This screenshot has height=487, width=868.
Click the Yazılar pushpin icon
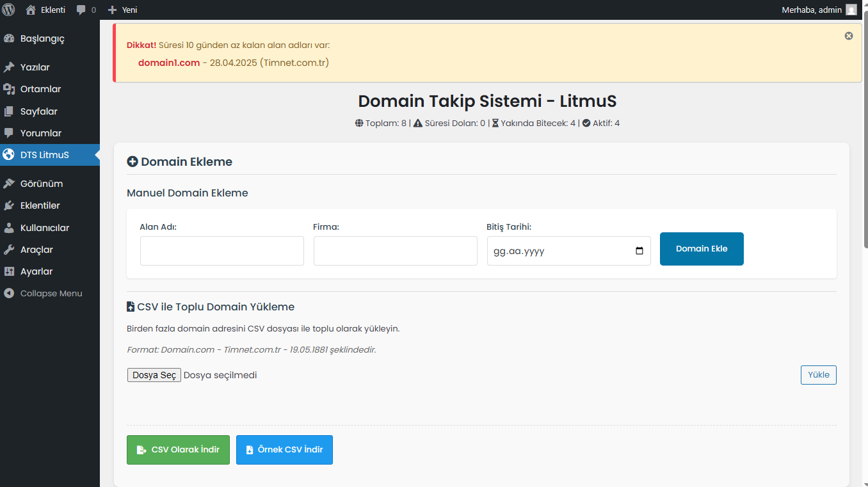click(x=9, y=67)
